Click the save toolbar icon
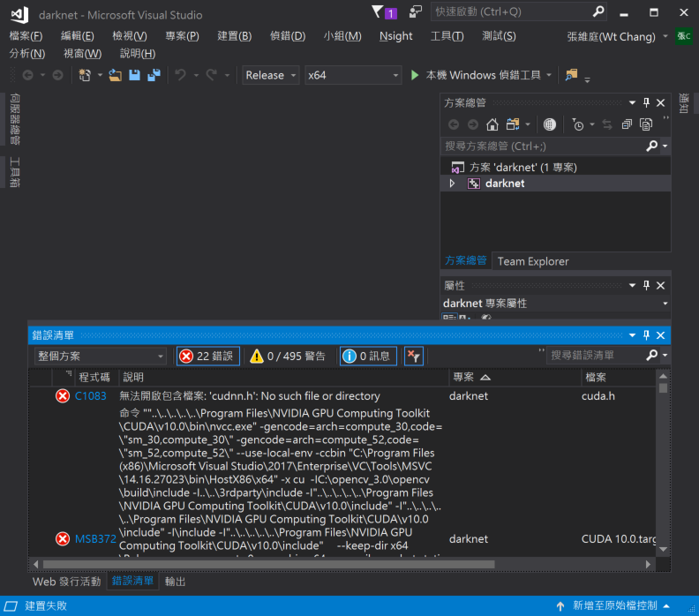The width and height of the screenshot is (699, 616). 134,75
